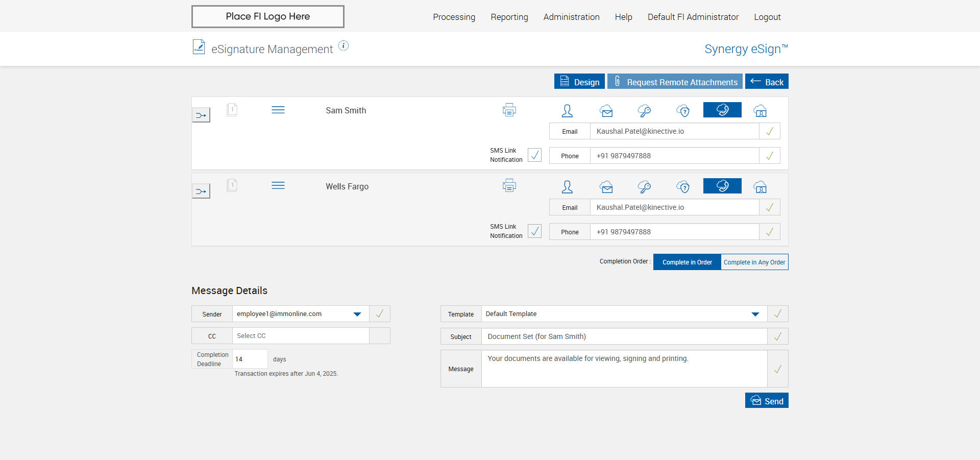Click the Synergy eSign product title
This screenshot has height=460, width=980.
(x=746, y=49)
